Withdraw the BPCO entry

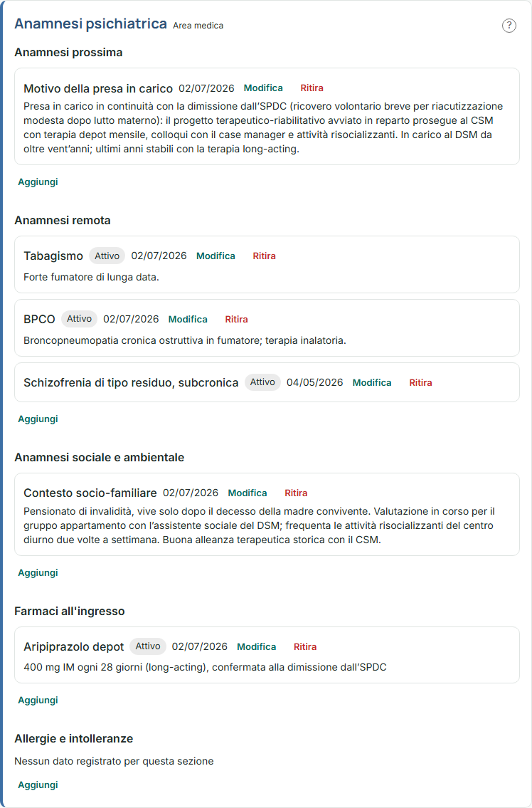(236, 320)
